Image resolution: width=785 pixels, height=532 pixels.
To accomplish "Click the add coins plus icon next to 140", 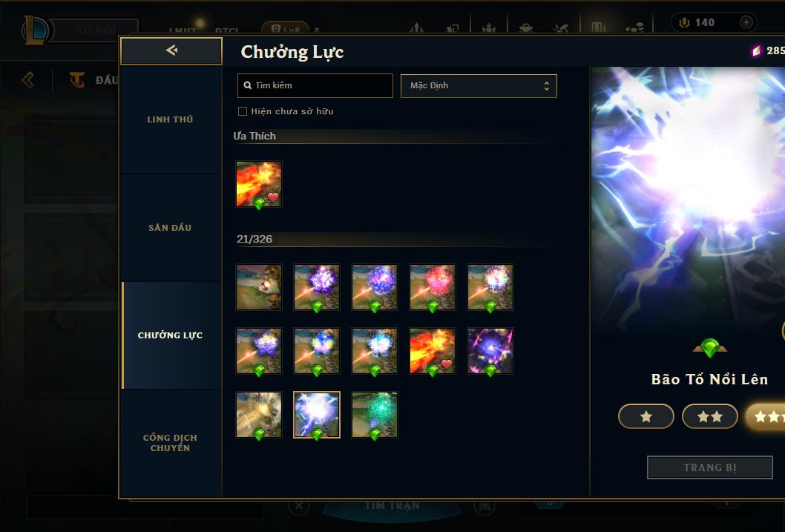I will click(x=746, y=22).
